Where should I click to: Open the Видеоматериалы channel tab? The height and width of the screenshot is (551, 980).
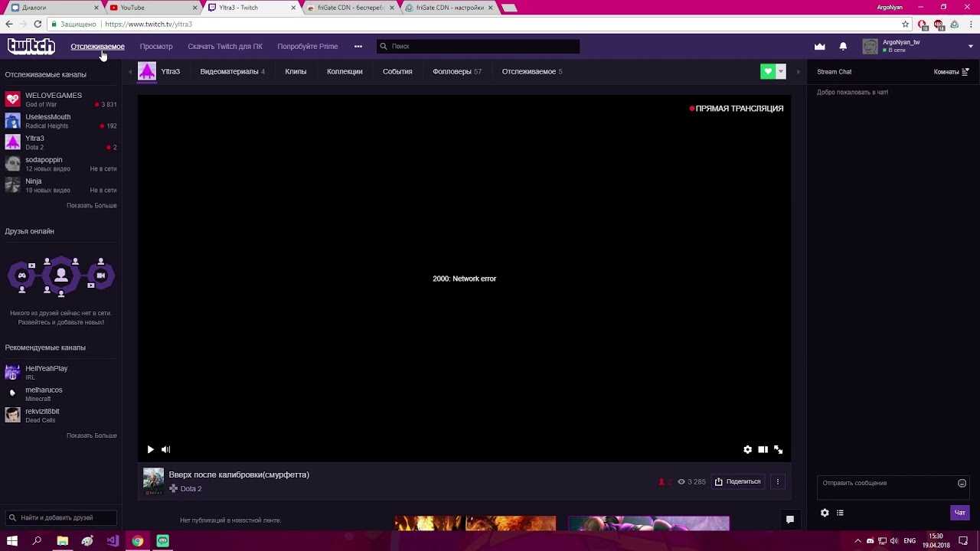(x=232, y=72)
